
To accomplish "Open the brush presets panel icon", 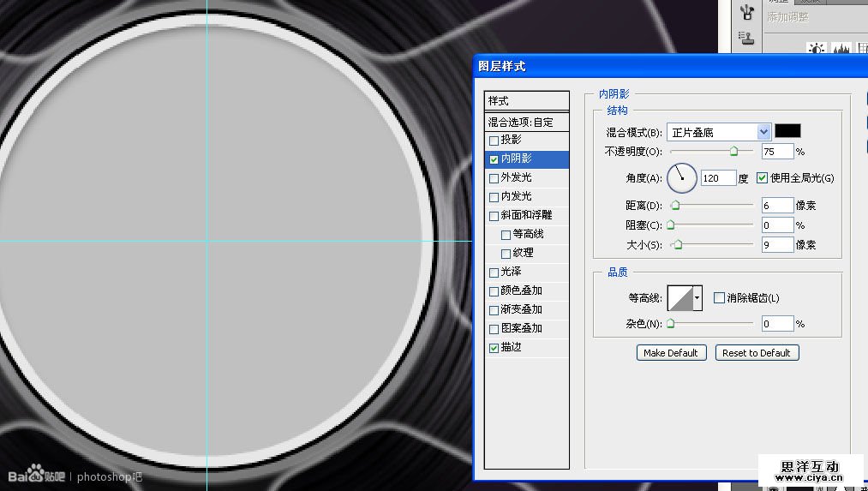I will tap(746, 12).
